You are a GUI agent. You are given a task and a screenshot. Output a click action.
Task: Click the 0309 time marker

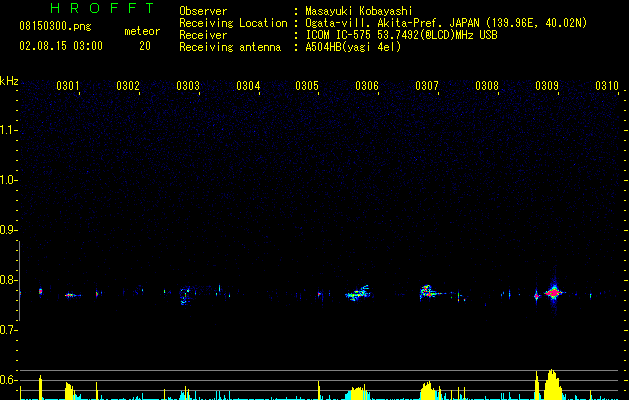tap(547, 86)
